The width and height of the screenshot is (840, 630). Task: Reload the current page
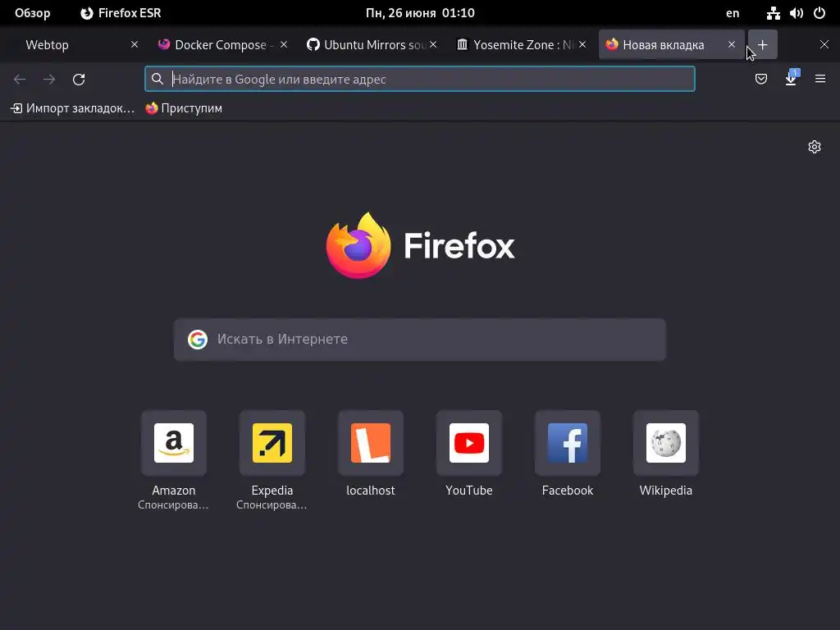79,80
